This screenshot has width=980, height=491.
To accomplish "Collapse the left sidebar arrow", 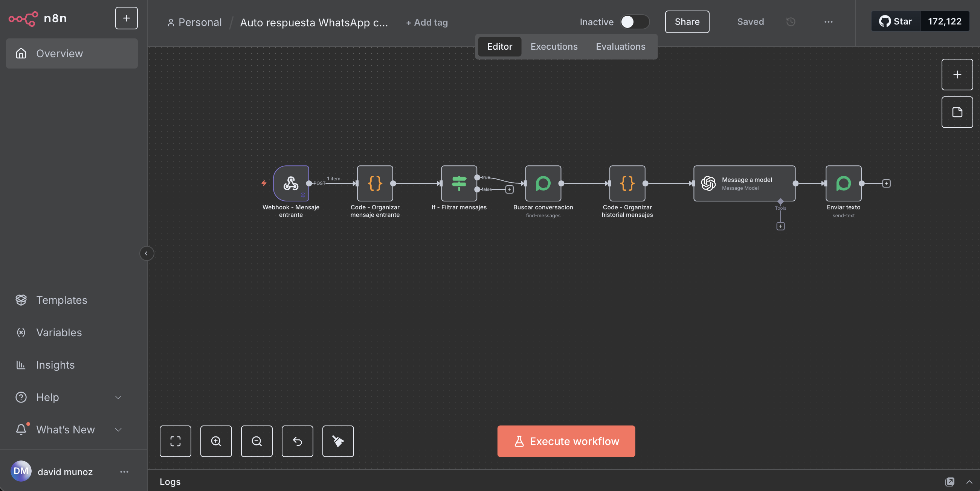I will (x=146, y=253).
